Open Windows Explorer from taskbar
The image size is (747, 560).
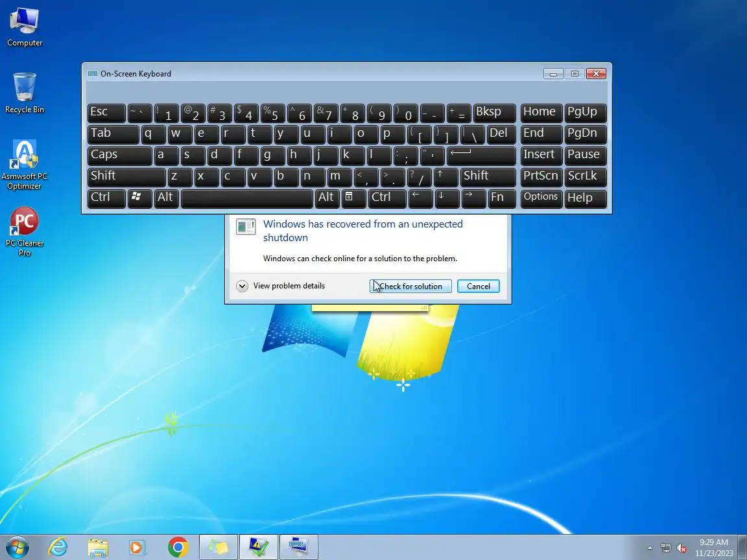click(x=98, y=547)
